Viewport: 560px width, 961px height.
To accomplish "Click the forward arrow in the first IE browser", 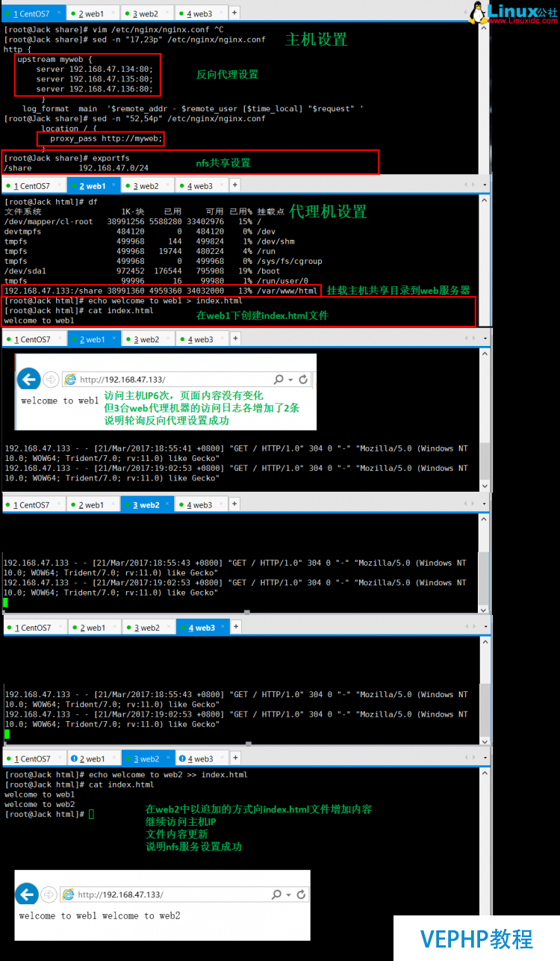I will tap(50, 380).
